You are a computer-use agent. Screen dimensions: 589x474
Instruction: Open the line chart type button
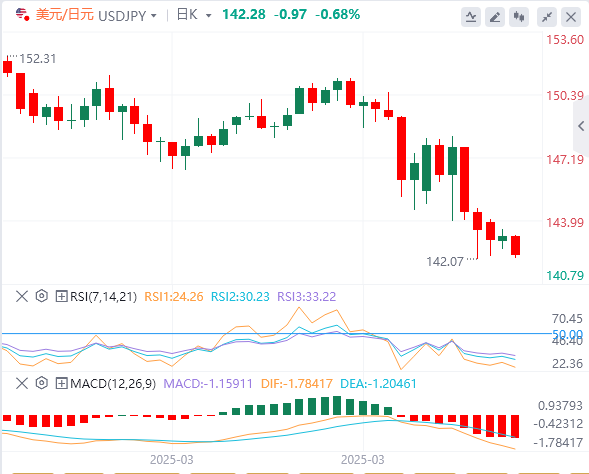471,17
